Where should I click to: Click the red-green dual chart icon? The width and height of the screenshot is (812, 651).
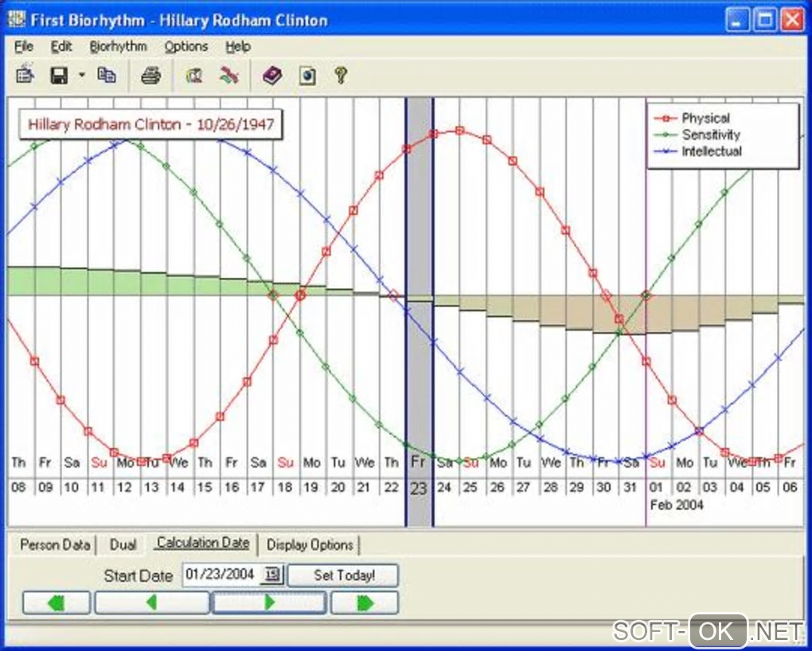[228, 76]
